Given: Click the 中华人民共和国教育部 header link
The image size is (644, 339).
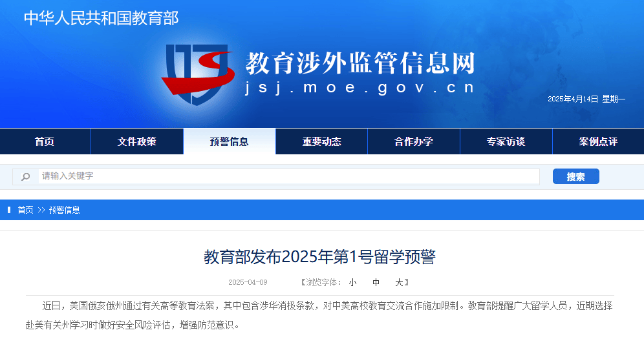Looking at the screenshot, I should coord(101,18).
